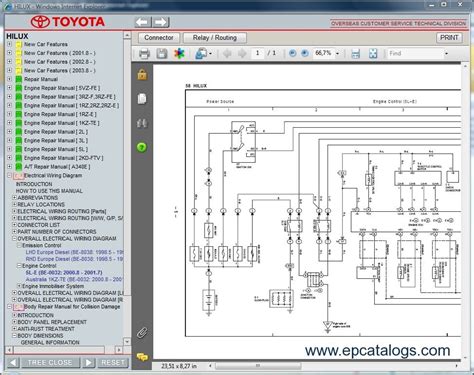Open Engine Repair Manual [ 3RZ-F,3RZ-FE ]

tap(70, 97)
